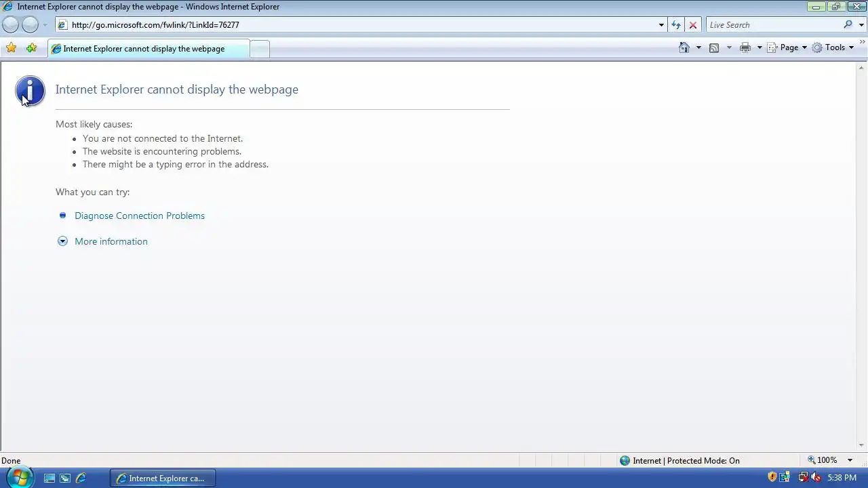This screenshot has height=488, width=868.
Task: Select the Internet Explorer taskbar button
Action: coord(162,478)
